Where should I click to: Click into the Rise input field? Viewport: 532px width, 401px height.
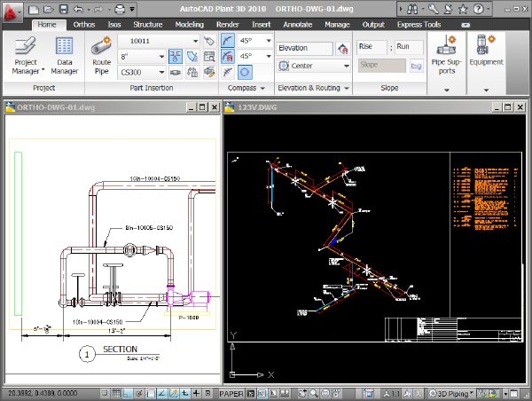click(x=372, y=47)
